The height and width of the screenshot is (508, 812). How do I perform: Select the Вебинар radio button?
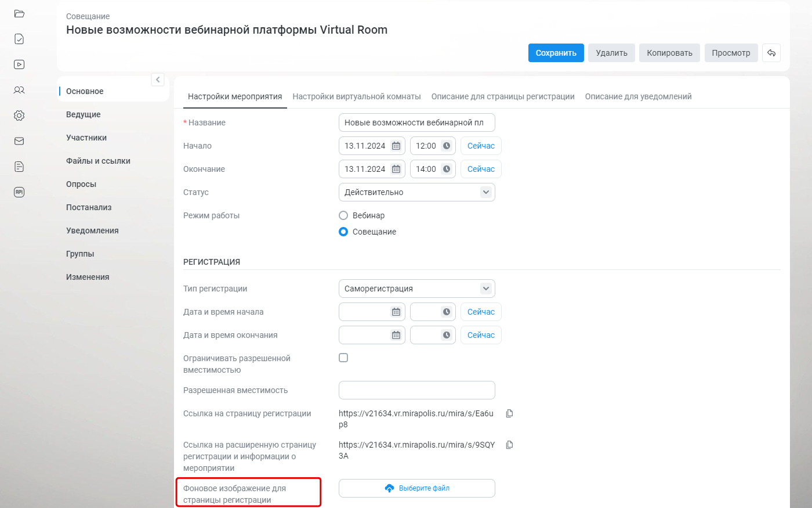(x=343, y=215)
